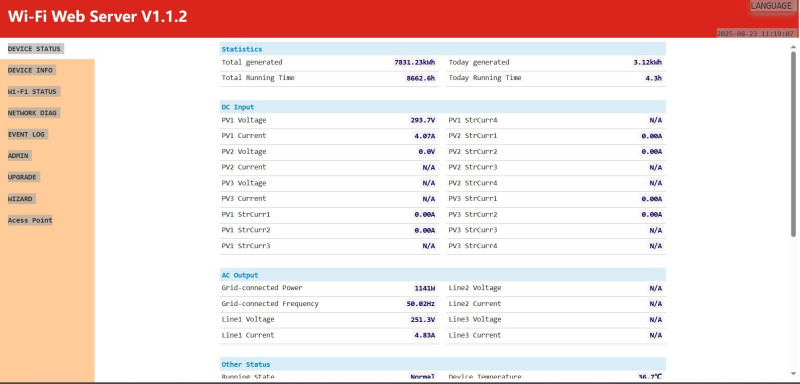The image size is (800, 384).
Task: Click the Statistics section header
Action: (442, 49)
